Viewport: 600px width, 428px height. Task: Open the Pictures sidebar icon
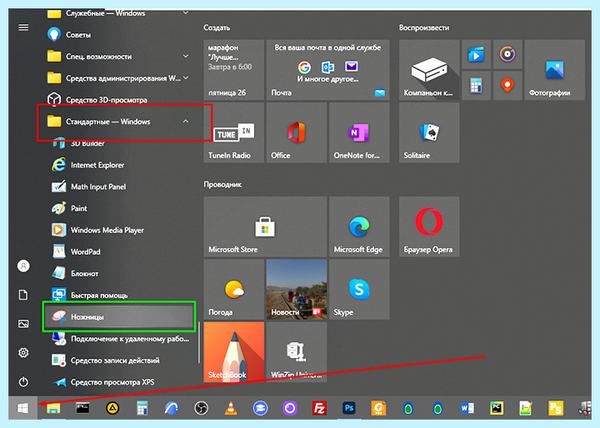[x=23, y=324]
